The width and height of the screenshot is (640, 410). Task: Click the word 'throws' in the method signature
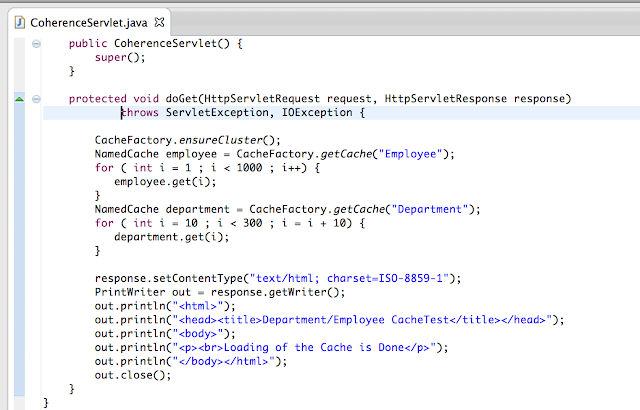pyautogui.click(x=140, y=113)
